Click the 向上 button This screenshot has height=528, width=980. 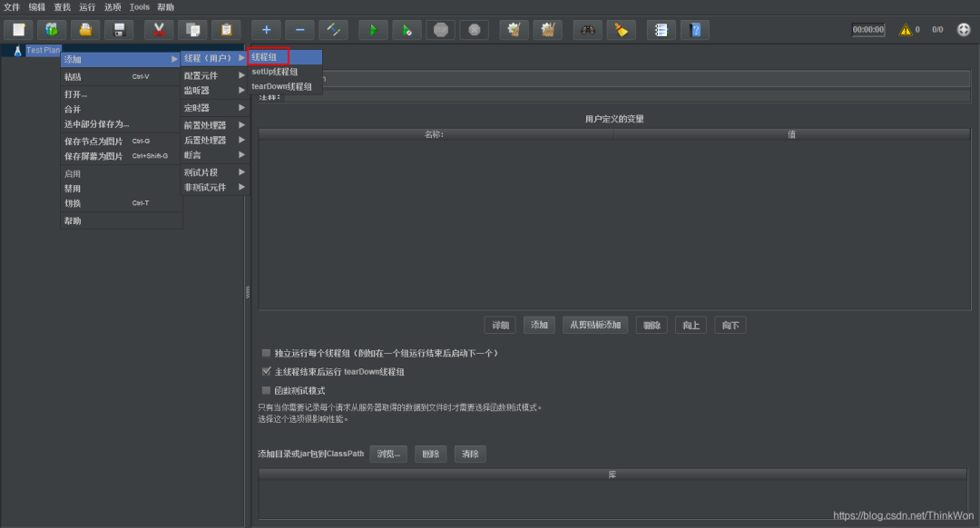point(691,325)
